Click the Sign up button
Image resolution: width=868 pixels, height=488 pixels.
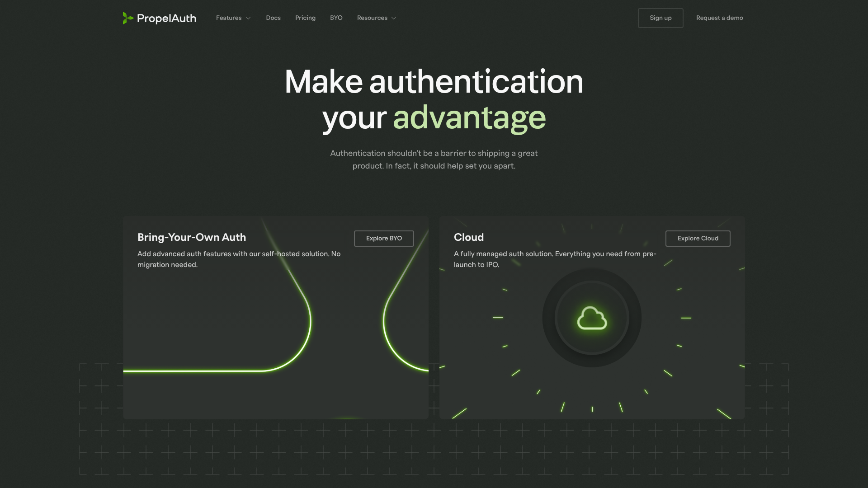[660, 18]
